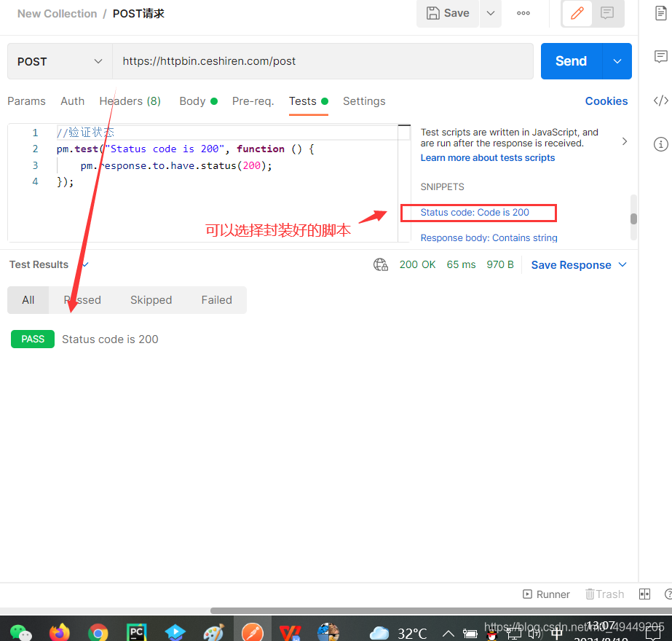The width and height of the screenshot is (672, 641).
Task: Filter test results by Skipped
Action: (x=151, y=300)
